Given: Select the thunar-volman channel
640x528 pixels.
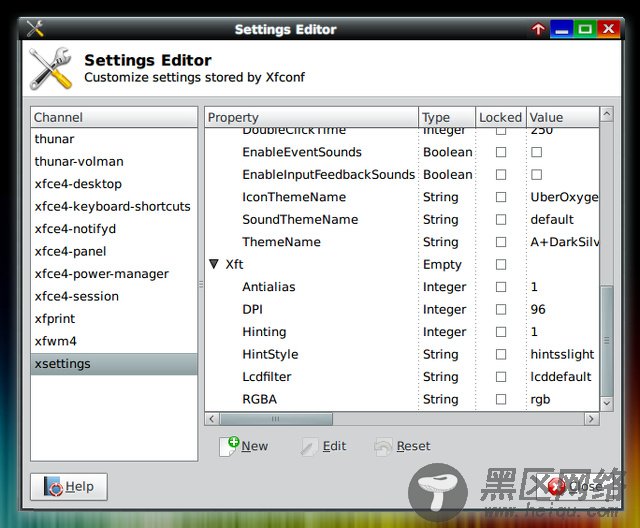Looking at the screenshot, I should (114, 162).
